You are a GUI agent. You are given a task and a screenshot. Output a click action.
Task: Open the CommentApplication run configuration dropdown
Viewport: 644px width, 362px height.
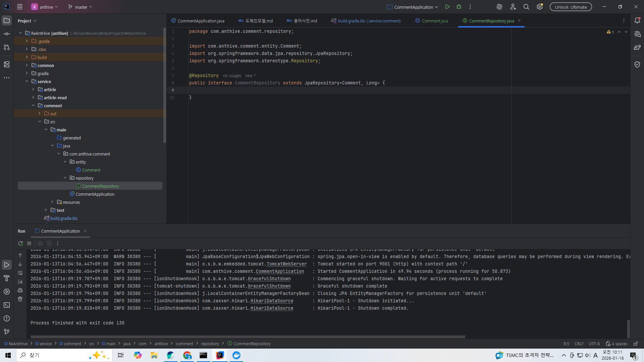point(413,7)
